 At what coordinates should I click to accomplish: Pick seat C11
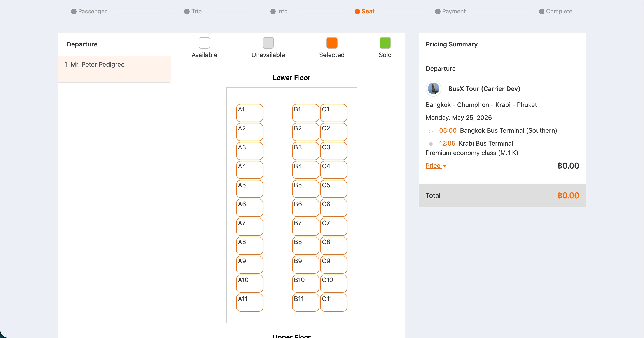334,303
